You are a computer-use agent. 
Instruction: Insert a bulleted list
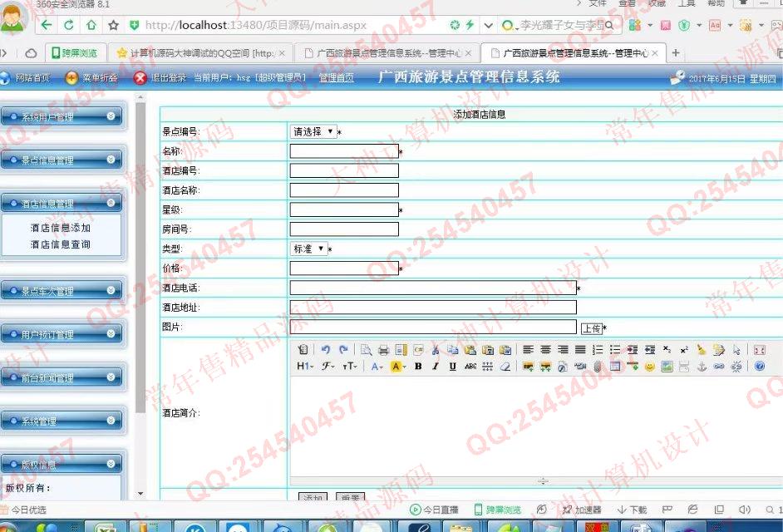tap(615, 350)
